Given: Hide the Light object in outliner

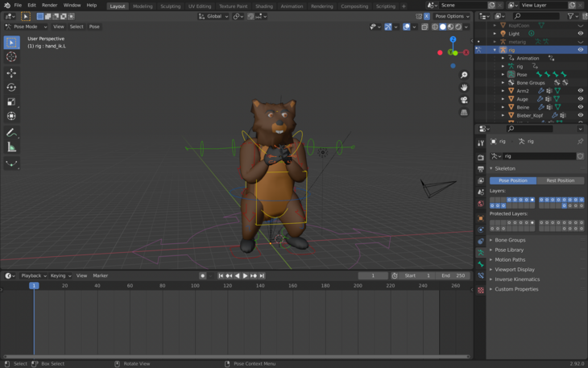Looking at the screenshot, I should point(580,34).
